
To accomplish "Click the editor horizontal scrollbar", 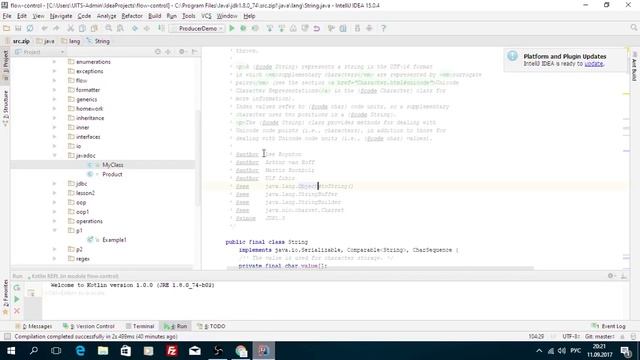I will pos(380,268).
